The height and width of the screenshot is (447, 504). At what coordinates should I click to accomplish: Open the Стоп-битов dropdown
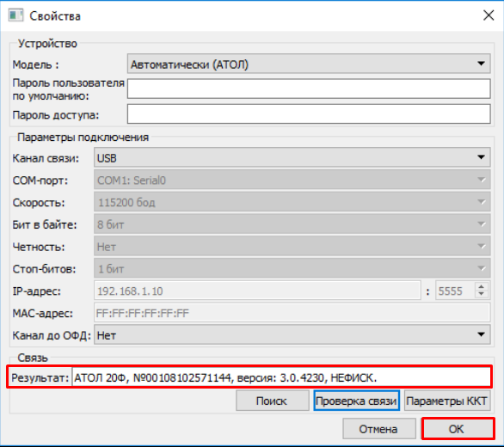(292, 268)
